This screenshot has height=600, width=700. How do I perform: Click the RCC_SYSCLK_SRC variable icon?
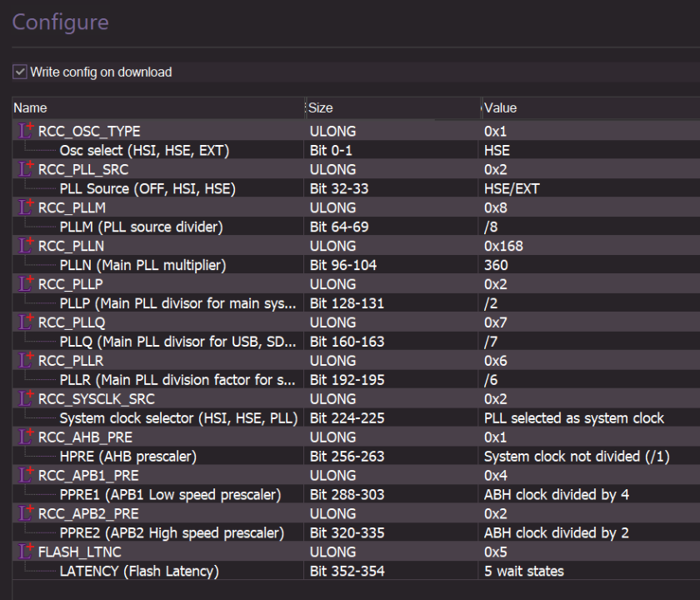pos(27,399)
